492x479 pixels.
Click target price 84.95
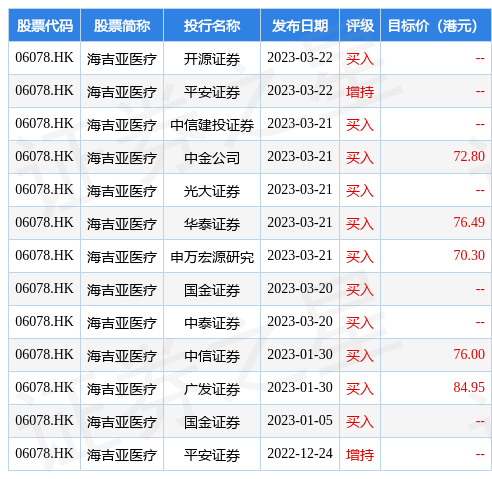pos(469,388)
